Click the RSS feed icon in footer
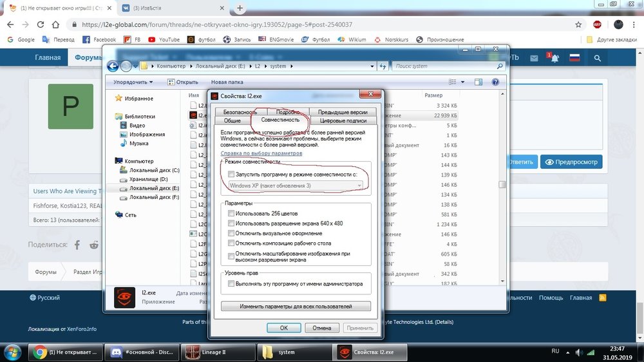 (603, 298)
